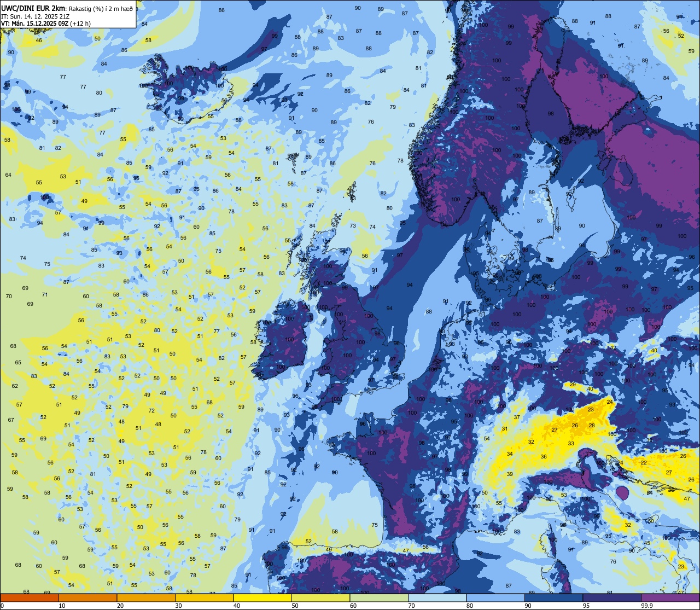
Task: Click the 30–40% golden legend swatch
Action: (204, 597)
